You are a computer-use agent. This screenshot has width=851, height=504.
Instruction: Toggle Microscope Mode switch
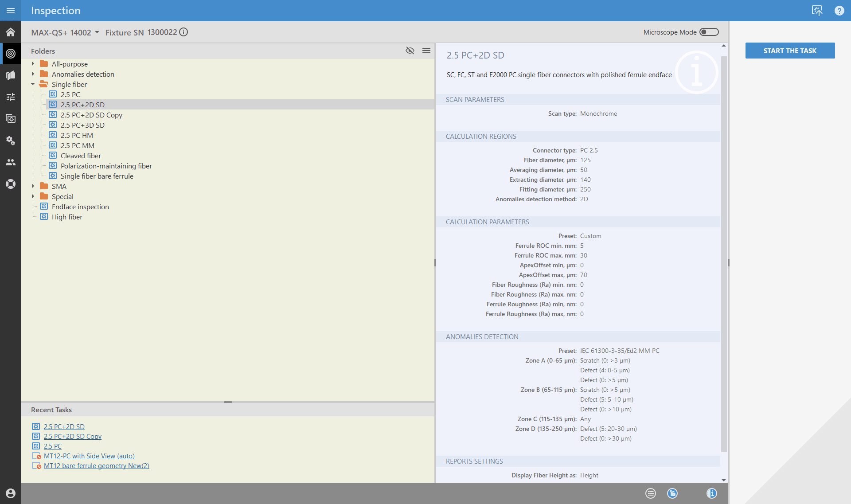click(x=709, y=32)
